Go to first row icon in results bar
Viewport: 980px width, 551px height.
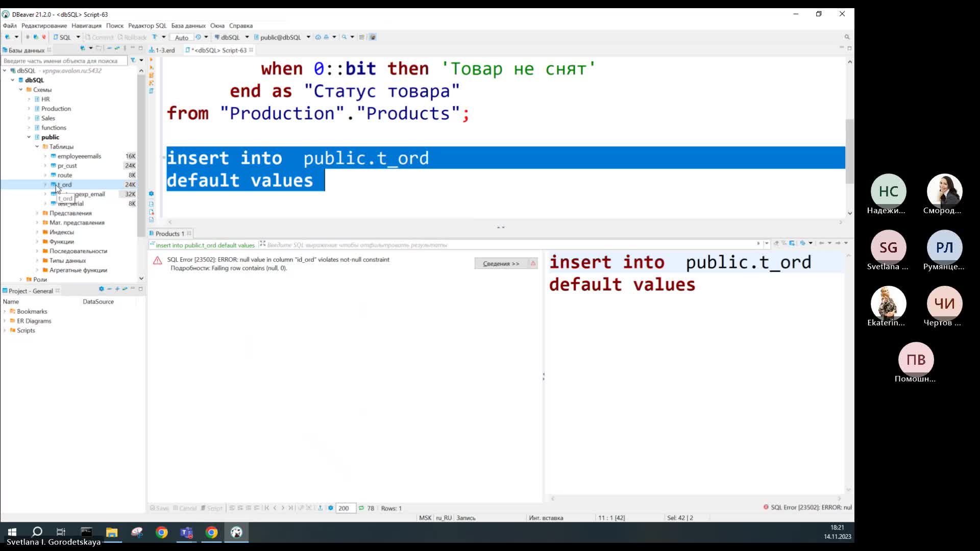pyautogui.click(x=266, y=508)
